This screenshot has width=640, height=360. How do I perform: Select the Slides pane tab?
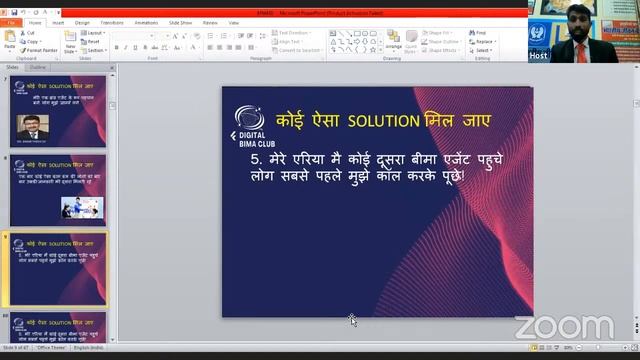[x=12, y=67]
